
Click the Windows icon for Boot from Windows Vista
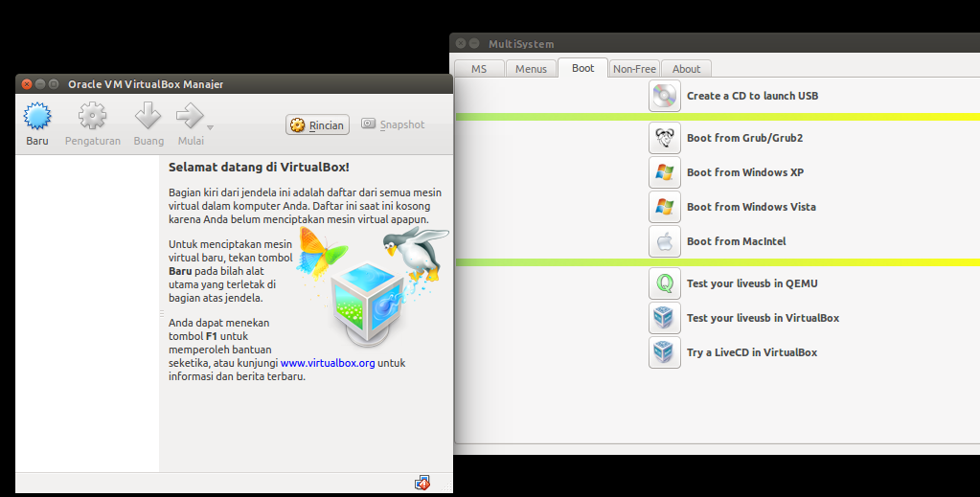(x=665, y=206)
